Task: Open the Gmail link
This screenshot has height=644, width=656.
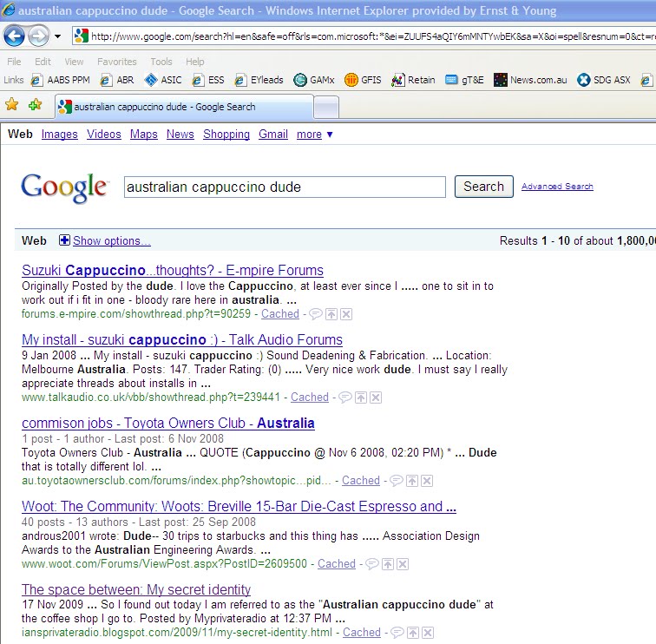Action: (273, 135)
